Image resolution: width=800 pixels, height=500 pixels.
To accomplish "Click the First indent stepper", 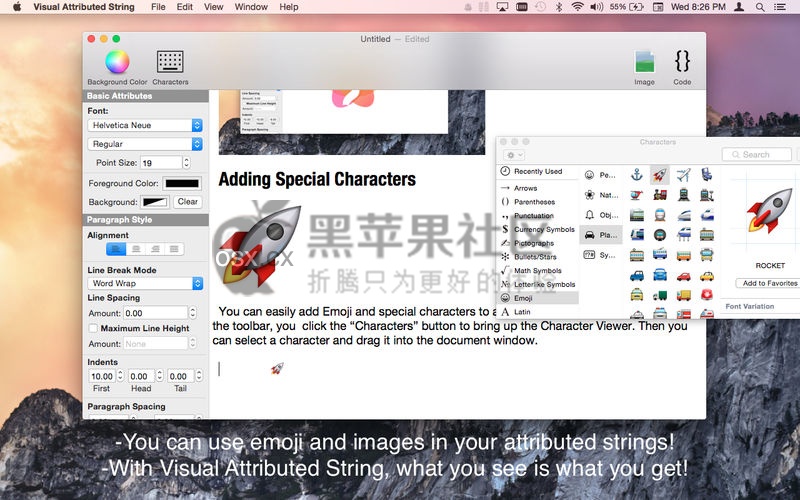I will 120,376.
